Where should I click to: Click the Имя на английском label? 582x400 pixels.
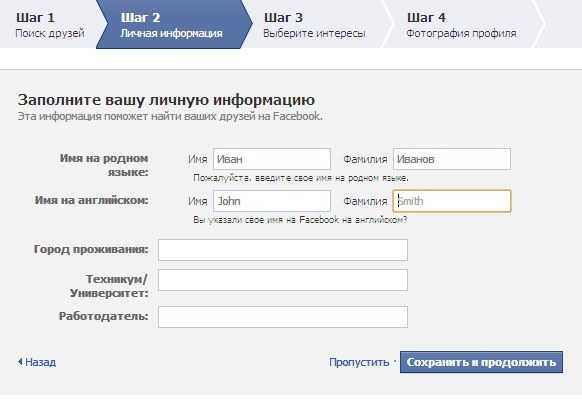pyautogui.click(x=92, y=200)
